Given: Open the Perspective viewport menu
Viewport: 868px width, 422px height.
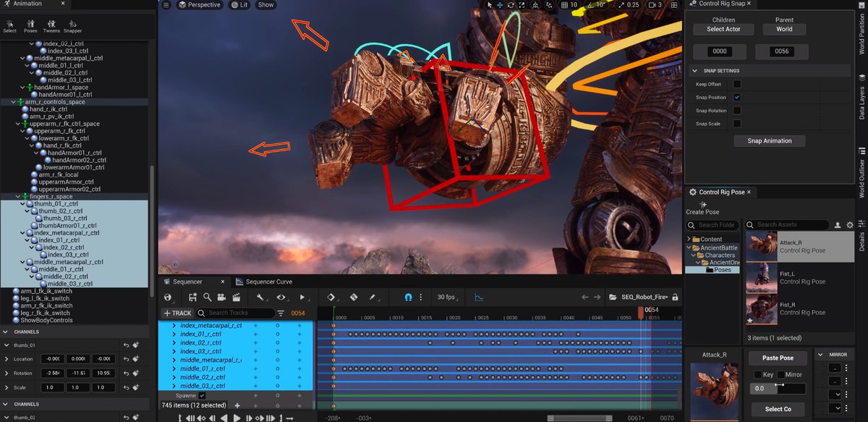Looking at the screenshot, I should click(199, 5).
